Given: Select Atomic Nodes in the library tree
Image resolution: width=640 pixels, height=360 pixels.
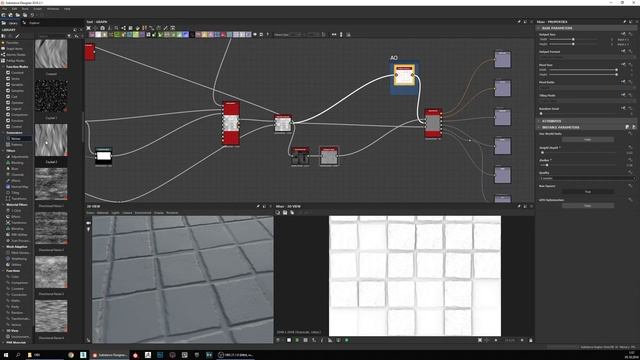Looking at the screenshot, I should 16,55.
